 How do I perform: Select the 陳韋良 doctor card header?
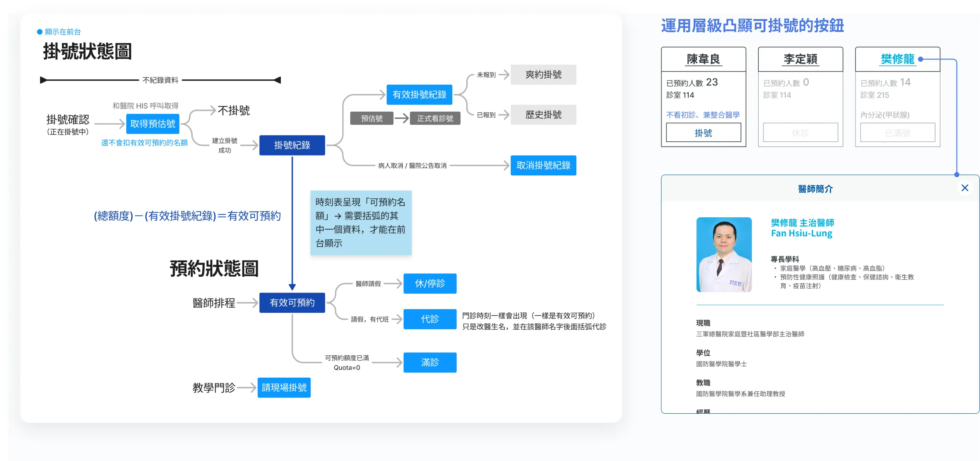(703, 59)
